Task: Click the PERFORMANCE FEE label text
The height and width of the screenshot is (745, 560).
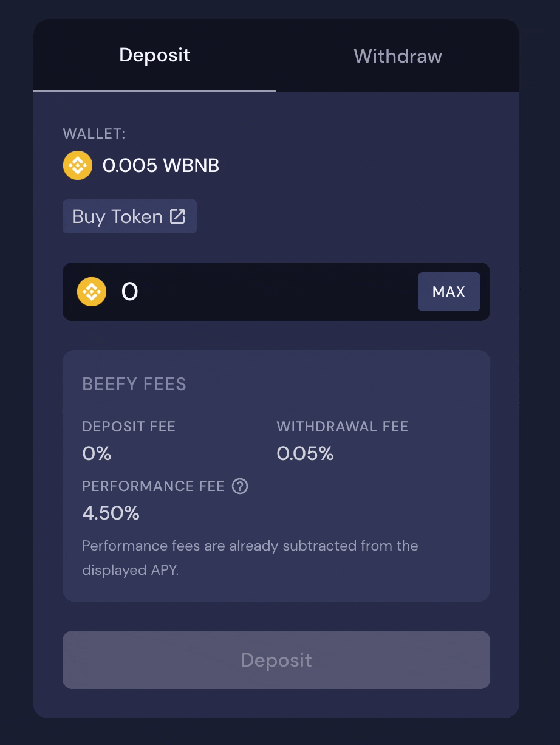Action: 153,486
